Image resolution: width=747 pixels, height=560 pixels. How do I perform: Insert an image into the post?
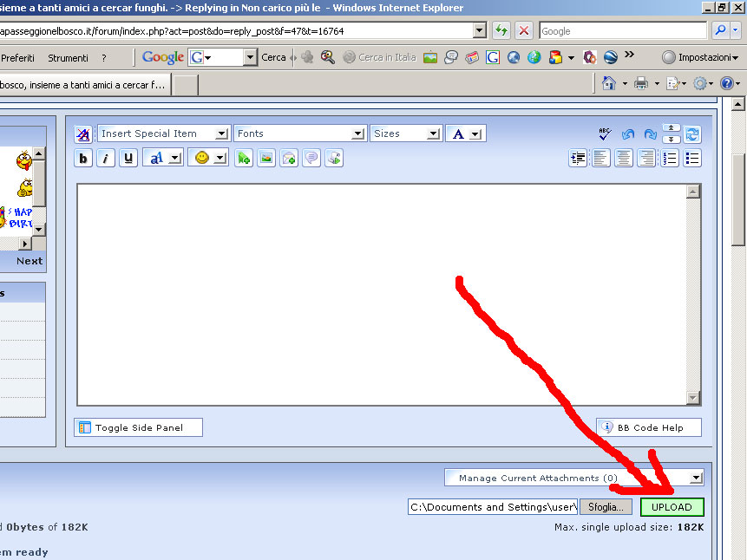[x=266, y=158]
